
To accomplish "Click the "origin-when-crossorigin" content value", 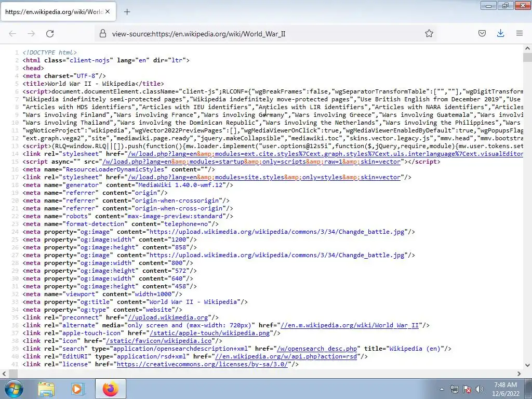I will (177, 201).
